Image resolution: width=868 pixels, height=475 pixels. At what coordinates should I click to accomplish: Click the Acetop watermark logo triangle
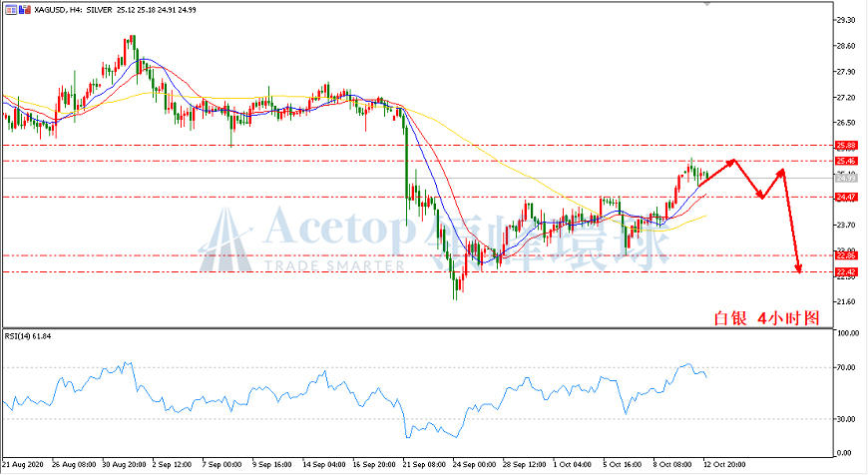click(x=225, y=239)
